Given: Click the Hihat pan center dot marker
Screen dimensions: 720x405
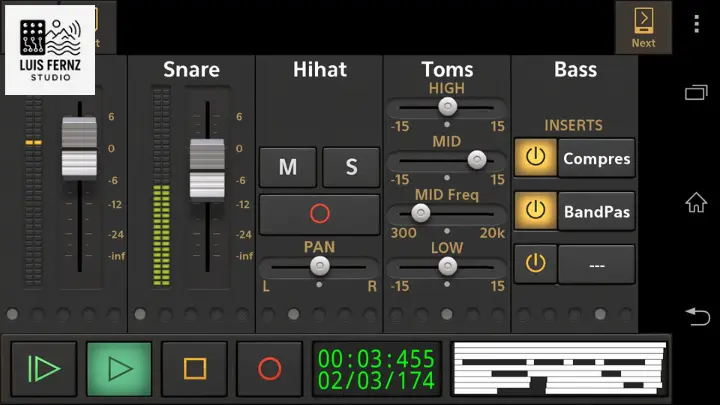Looking at the screenshot, I should click(319, 285).
